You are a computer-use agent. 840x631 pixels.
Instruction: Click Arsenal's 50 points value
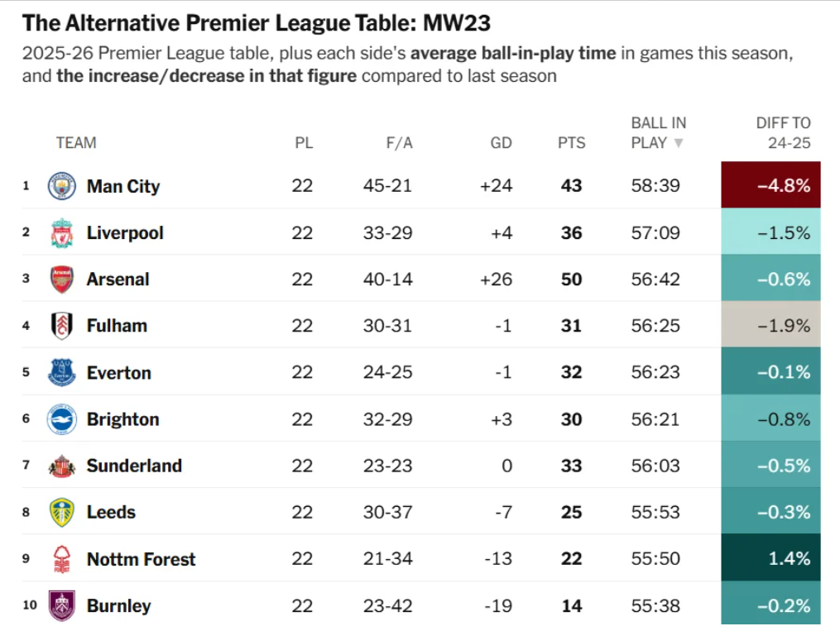coord(571,280)
